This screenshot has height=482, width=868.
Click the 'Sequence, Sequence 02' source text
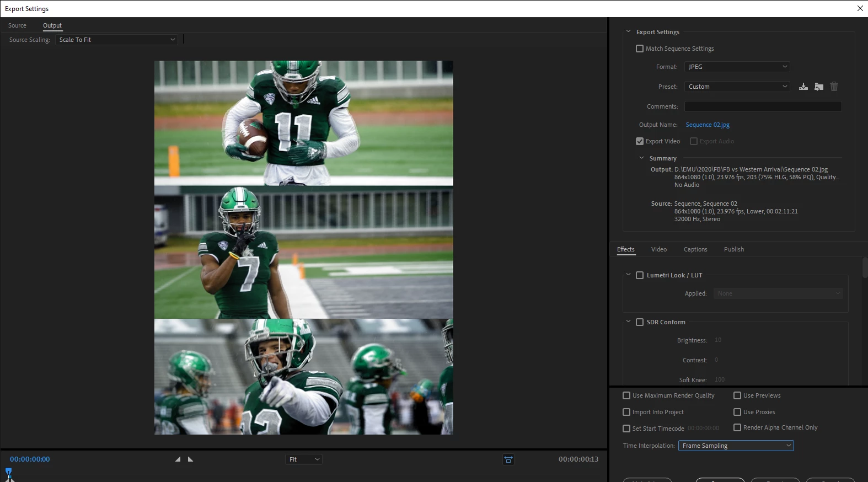pyautogui.click(x=706, y=203)
